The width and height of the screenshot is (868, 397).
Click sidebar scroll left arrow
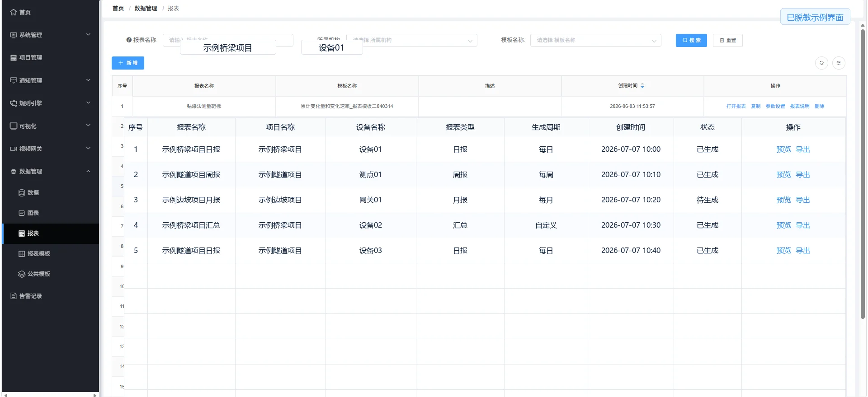[5, 395]
